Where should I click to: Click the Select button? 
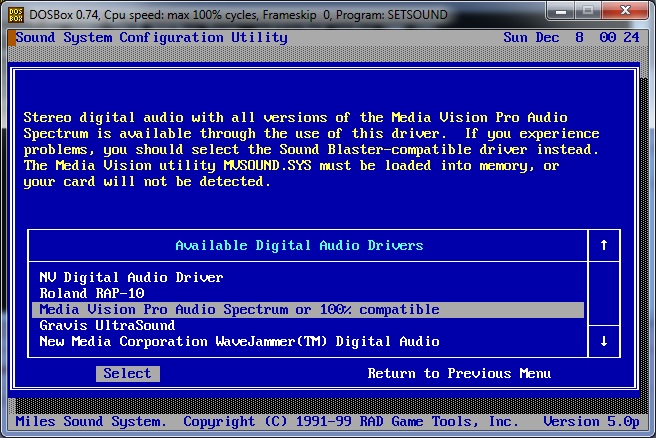(x=128, y=374)
